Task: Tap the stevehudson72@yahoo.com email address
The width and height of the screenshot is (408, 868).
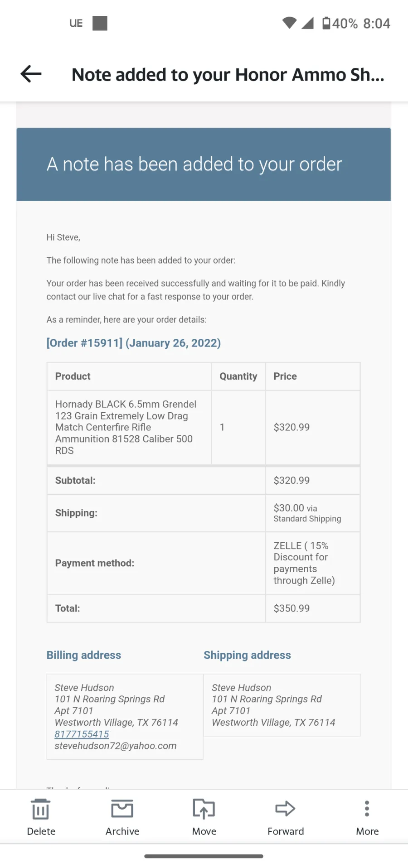Action: tap(116, 746)
